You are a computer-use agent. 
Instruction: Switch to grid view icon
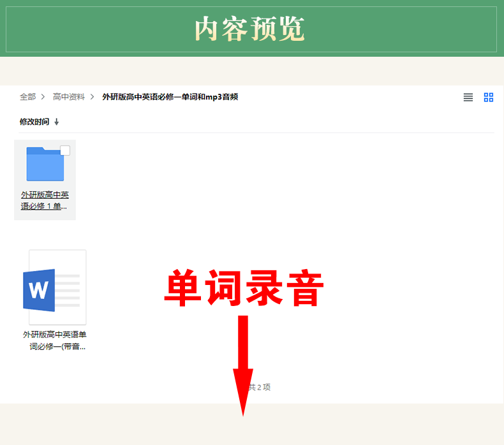click(489, 98)
